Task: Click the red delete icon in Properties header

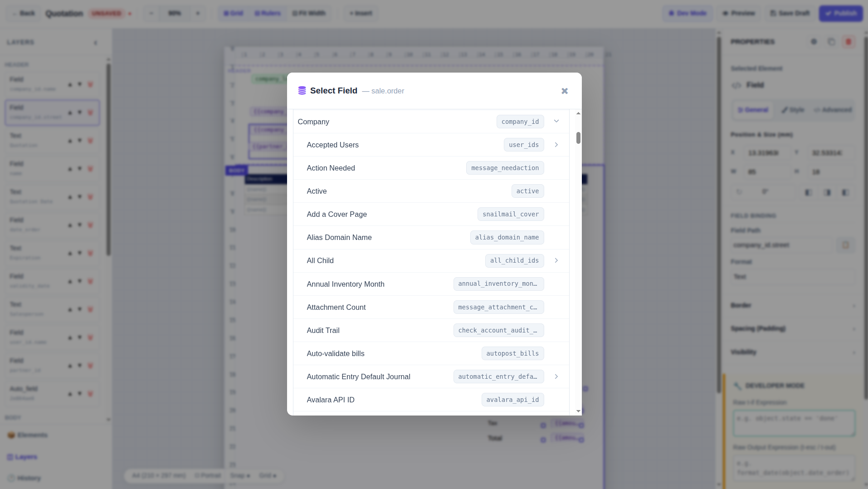Action: 848,42
